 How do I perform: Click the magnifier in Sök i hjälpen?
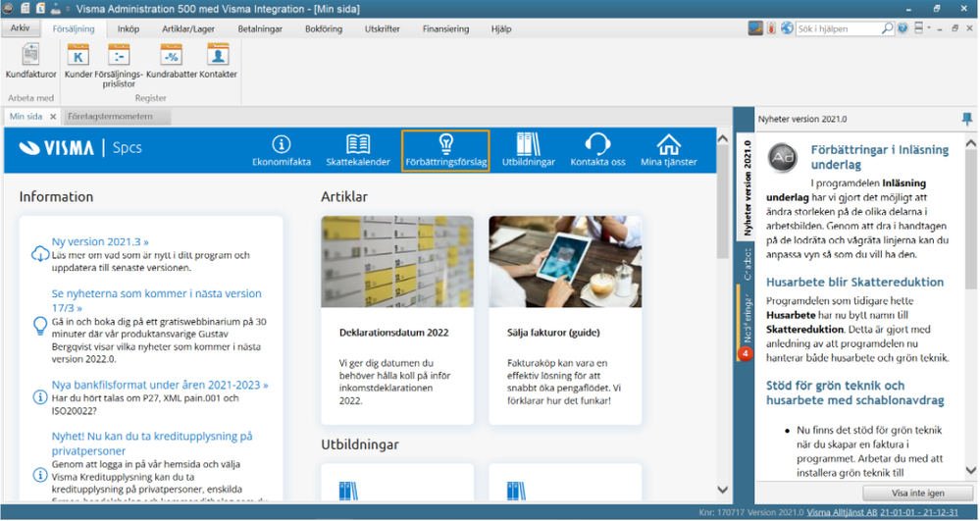887,28
